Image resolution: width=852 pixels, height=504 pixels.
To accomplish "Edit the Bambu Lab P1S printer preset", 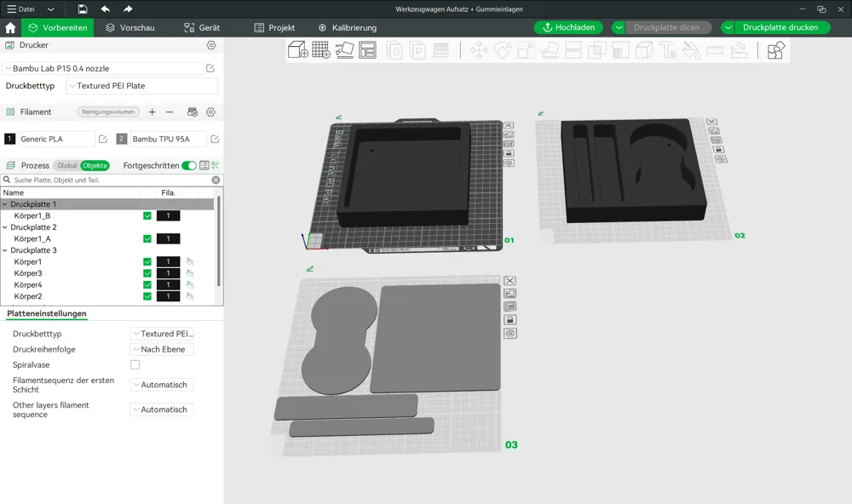I will [210, 68].
